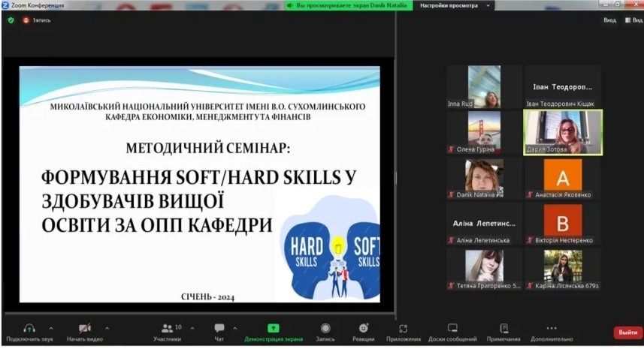Start video with the crossed-out camera icon

coord(84,329)
